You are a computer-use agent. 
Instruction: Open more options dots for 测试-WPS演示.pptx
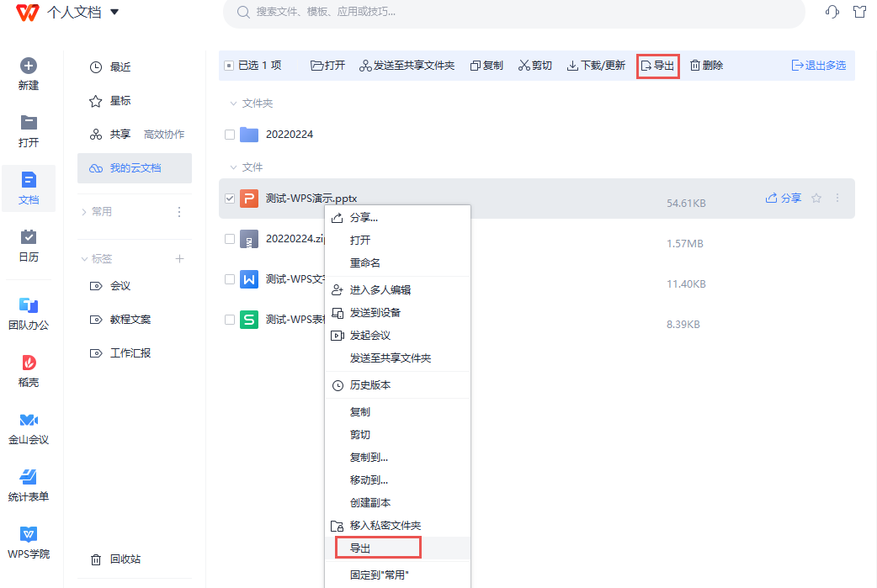pos(837,198)
